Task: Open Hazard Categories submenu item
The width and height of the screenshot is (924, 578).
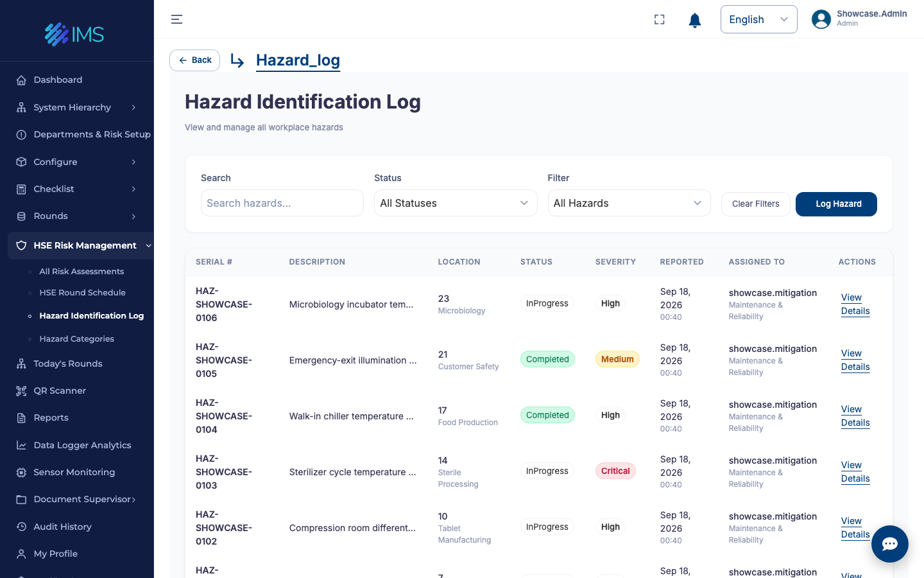Action: [76, 339]
